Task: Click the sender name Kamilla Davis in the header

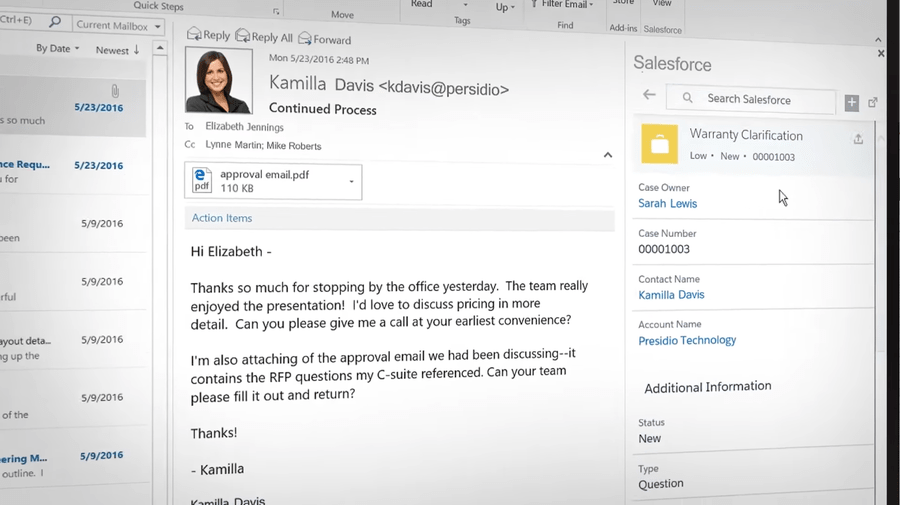Action: (321, 84)
